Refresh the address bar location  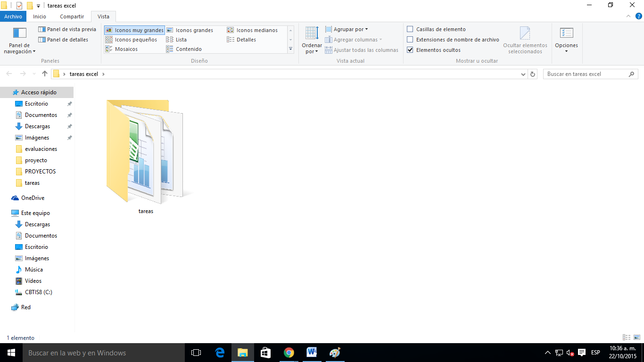click(x=532, y=74)
